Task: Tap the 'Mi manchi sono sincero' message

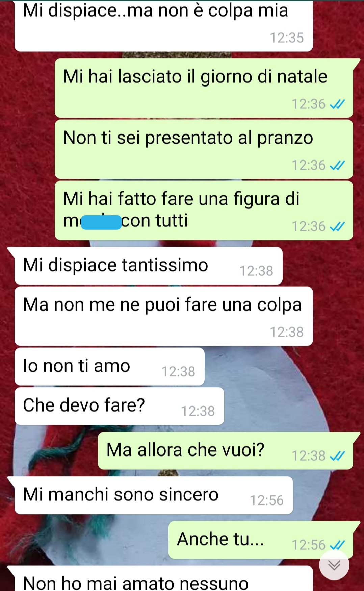Action: [x=154, y=495]
